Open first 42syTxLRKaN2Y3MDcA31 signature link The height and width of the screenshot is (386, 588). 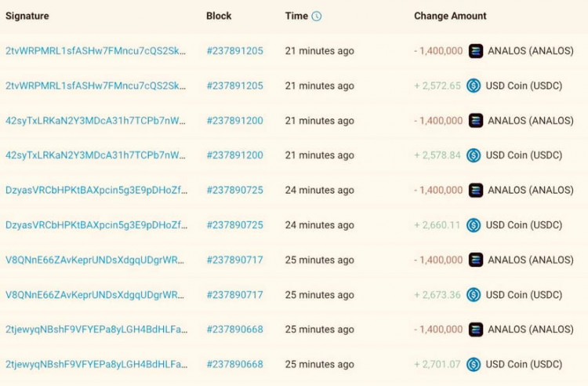[x=96, y=121]
